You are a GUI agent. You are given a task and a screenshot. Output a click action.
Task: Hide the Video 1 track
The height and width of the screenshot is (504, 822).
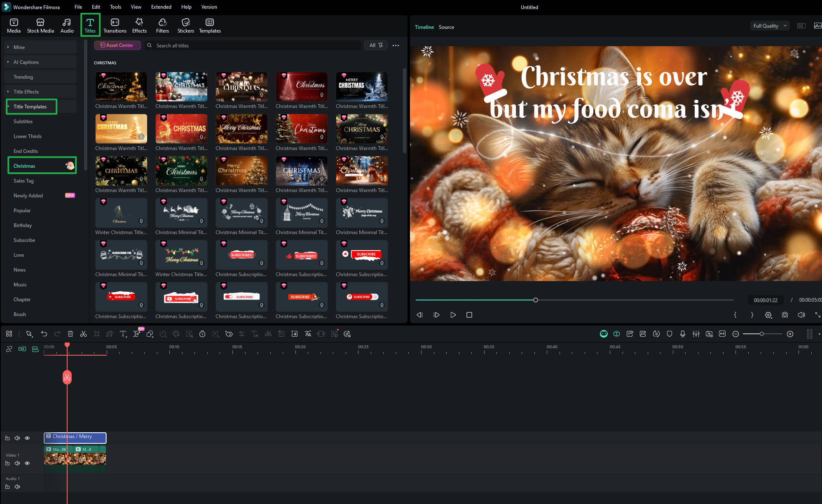pyautogui.click(x=27, y=463)
